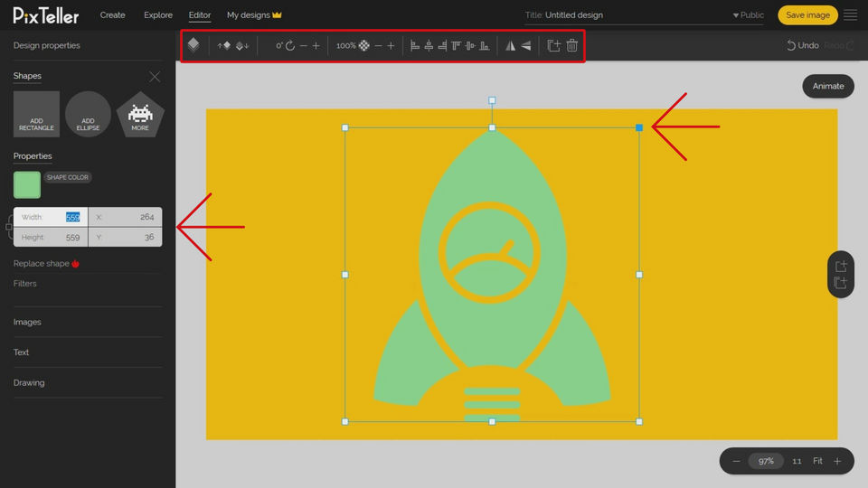Increase rotation with plus button
The image size is (868, 488).
(316, 45)
